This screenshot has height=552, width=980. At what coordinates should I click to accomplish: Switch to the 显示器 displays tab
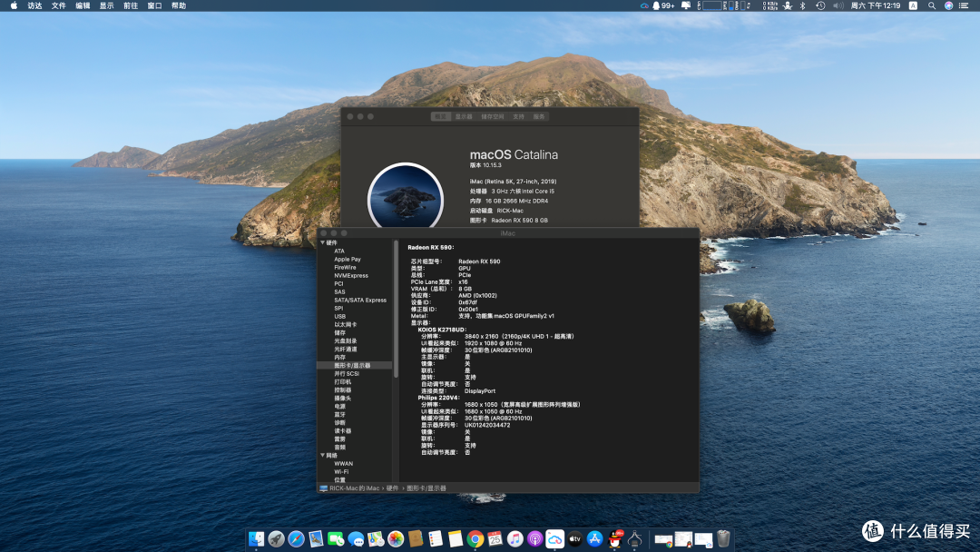click(x=464, y=117)
